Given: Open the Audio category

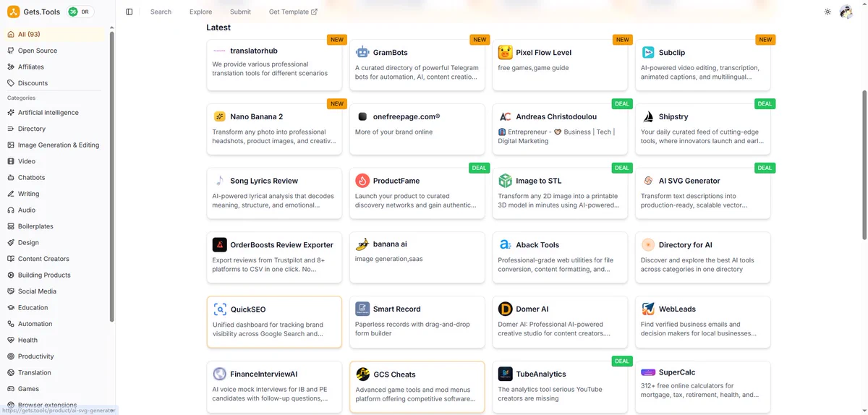Looking at the screenshot, I should tap(54, 210).
